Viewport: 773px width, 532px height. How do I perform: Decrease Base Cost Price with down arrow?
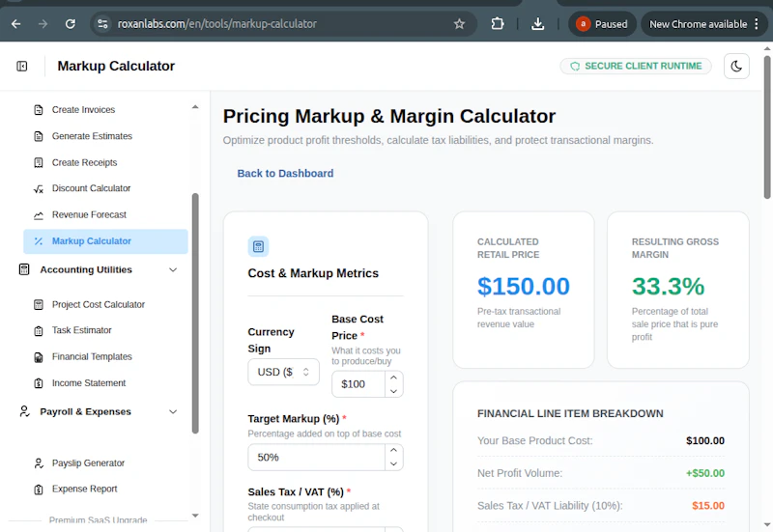pos(393,391)
